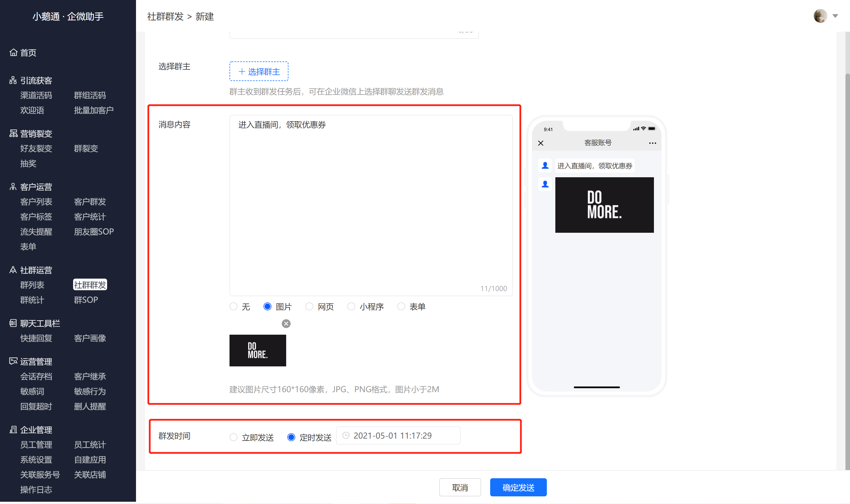
Task: Click 社群群发 breadcrumb link
Action: tap(165, 16)
